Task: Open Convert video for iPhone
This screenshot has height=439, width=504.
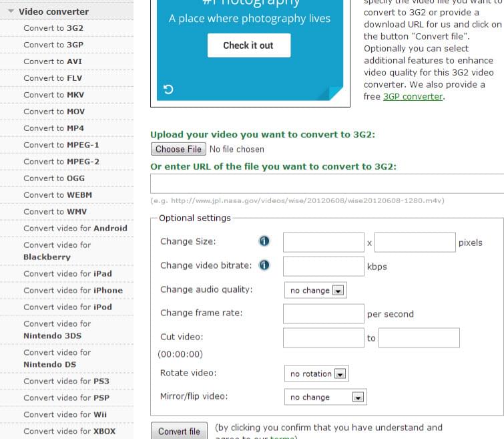Action: (x=73, y=290)
